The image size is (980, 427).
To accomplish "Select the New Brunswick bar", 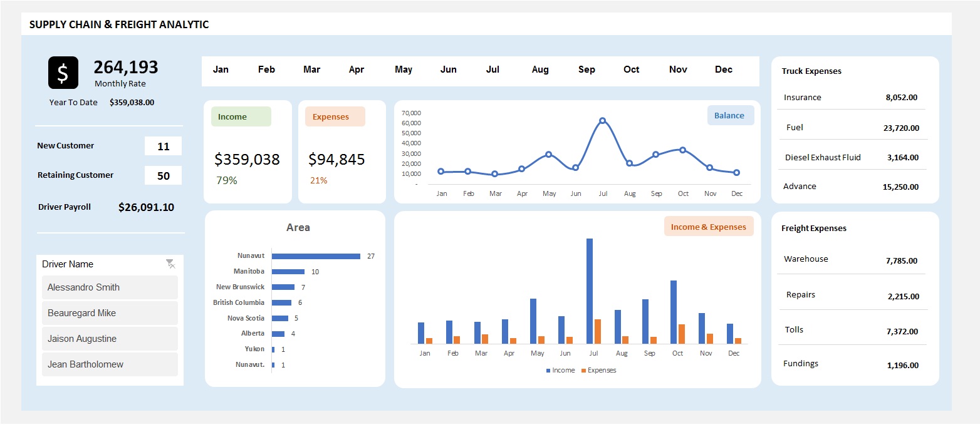I will 283,287.
